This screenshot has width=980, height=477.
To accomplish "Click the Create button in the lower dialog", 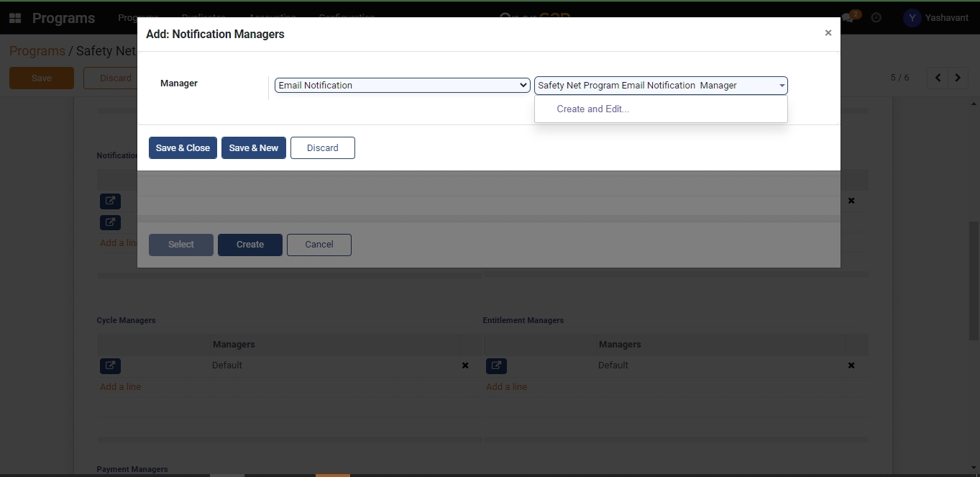I will pos(249,245).
